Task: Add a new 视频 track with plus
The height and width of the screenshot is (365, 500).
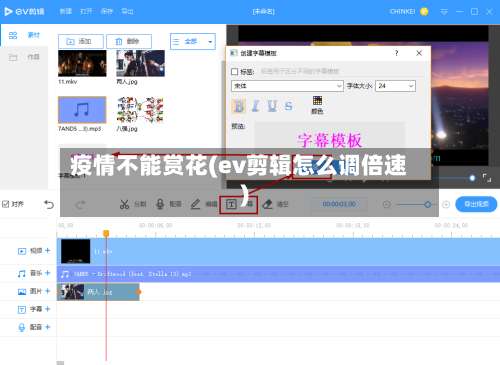Action: click(x=47, y=250)
